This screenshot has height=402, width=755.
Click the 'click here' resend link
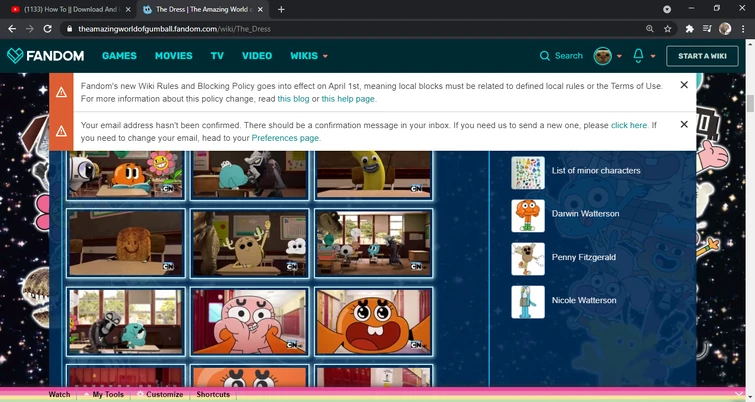tap(629, 125)
